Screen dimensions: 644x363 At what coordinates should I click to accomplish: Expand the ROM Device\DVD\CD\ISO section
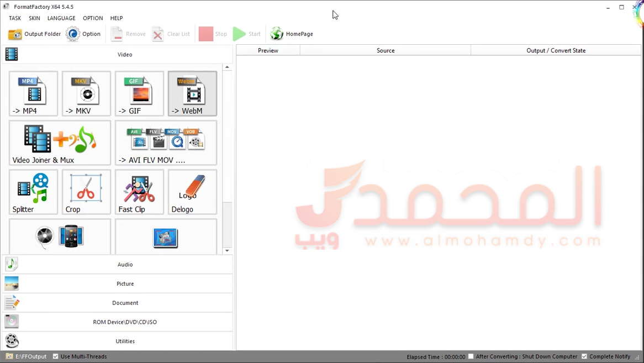click(x=125, y=322)
